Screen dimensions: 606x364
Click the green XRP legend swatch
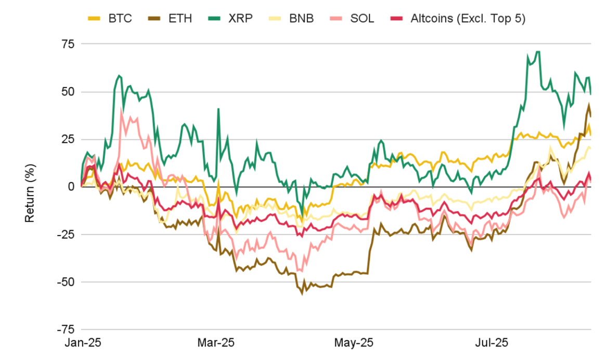tap(215, 19)
